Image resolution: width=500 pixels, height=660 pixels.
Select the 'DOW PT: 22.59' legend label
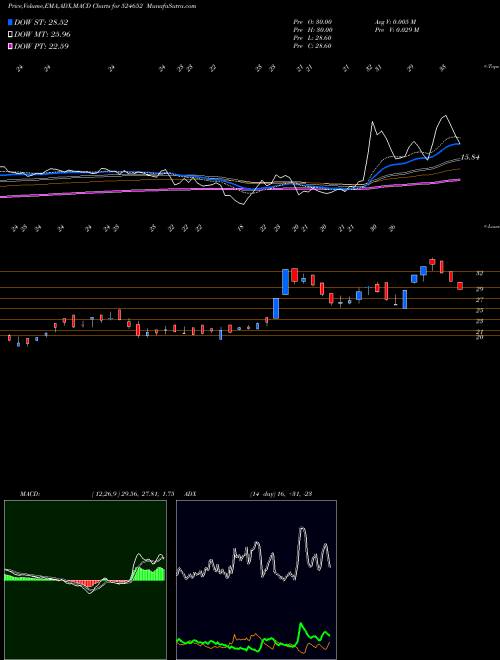42,46
